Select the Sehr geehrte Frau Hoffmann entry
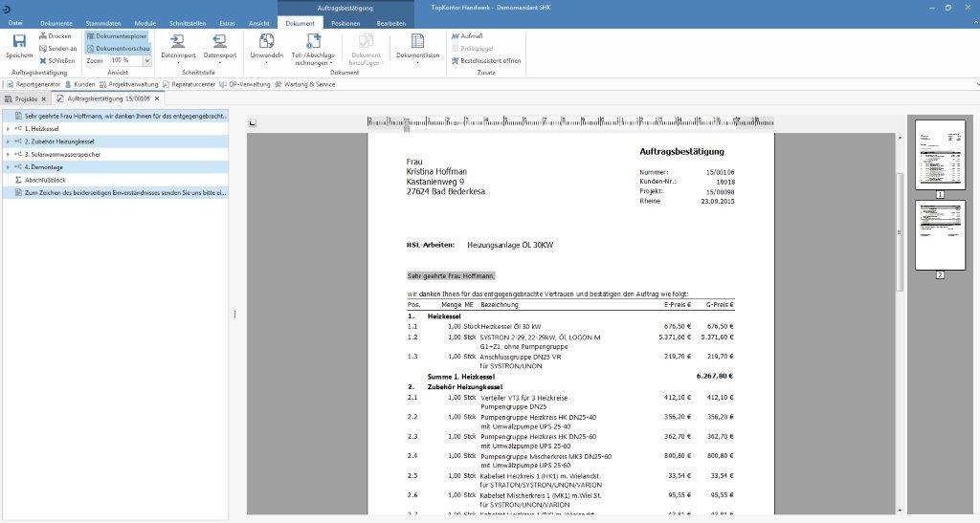Screen dimensions: 980x523 (116, 116)
